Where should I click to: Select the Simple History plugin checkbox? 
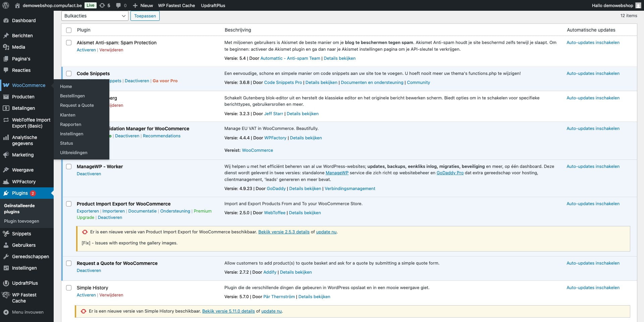[x=69, y=288]
